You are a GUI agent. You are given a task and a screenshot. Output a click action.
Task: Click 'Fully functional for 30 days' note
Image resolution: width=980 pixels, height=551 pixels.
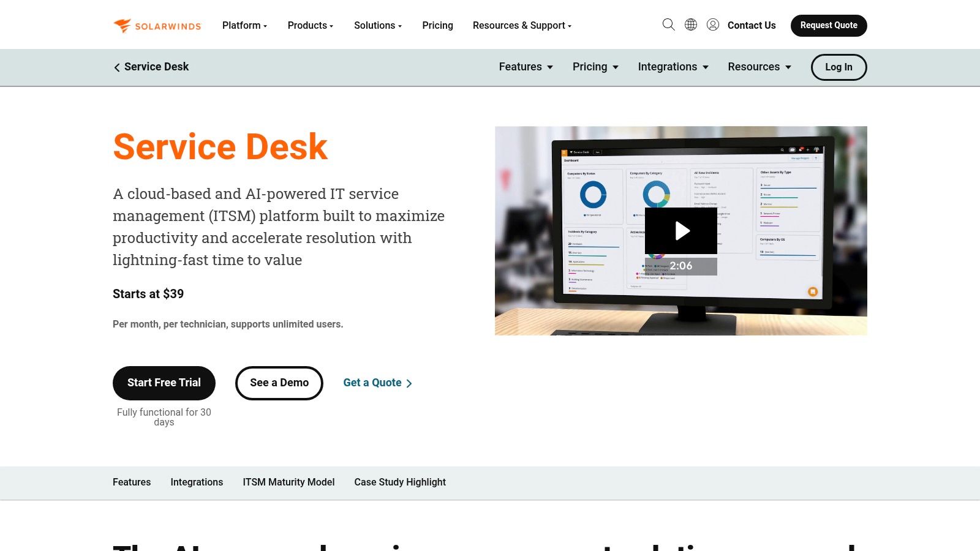[x=164, y=417]
